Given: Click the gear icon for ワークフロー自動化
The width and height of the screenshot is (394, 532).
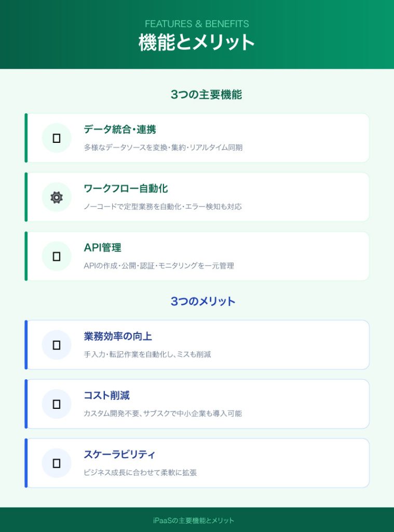Looking at the screenshot, I should pyautogui.click(x=57, y=197).
